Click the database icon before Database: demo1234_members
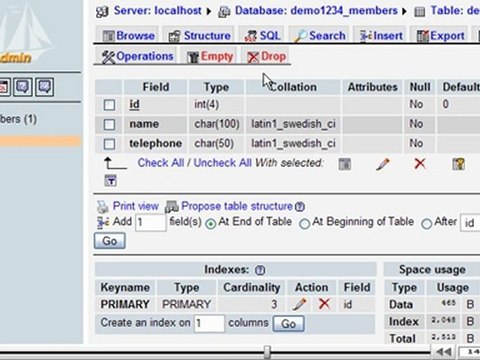Image resolution: width=480 pixels, height=360 pixels. pyautogui.click(x=224, y=12)
